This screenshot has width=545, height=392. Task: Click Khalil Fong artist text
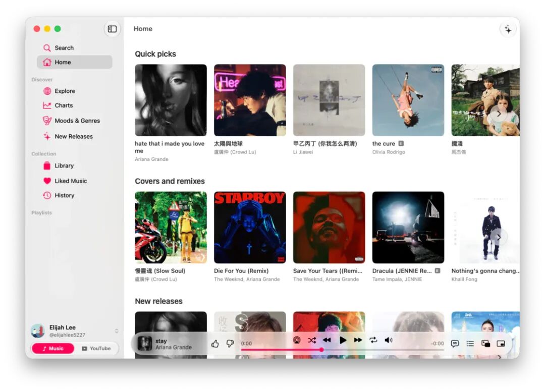[464, 279]
